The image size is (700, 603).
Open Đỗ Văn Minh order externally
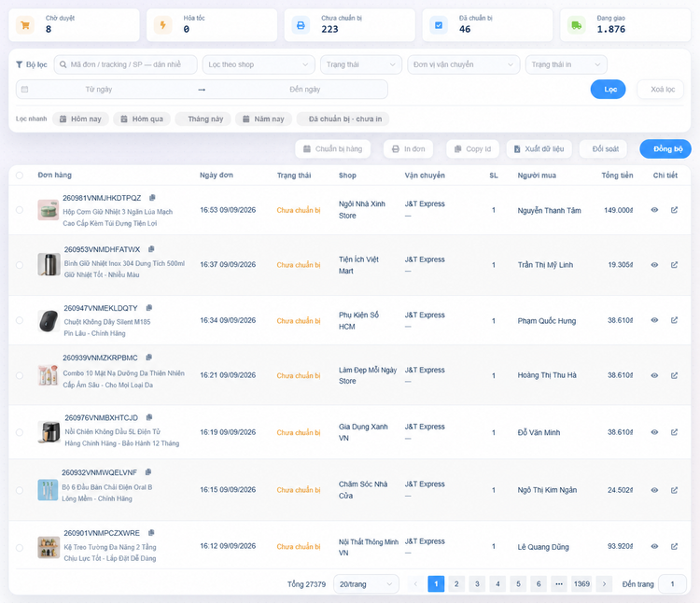click(x=674, y=432)
